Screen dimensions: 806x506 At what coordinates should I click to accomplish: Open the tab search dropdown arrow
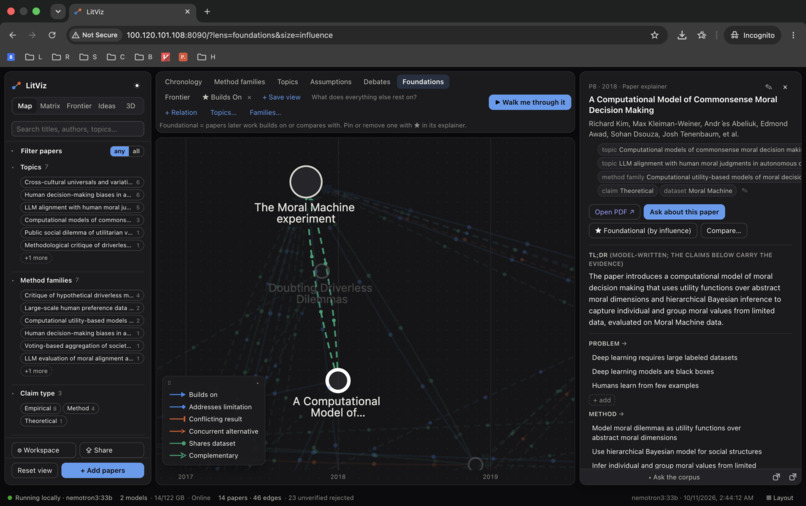(58, 11)
